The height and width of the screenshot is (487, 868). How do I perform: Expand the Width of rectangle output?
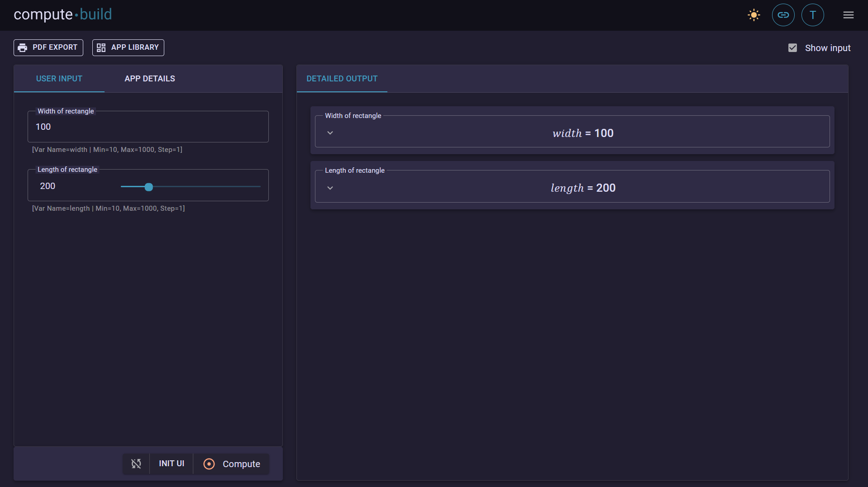[x=330, y=133]
